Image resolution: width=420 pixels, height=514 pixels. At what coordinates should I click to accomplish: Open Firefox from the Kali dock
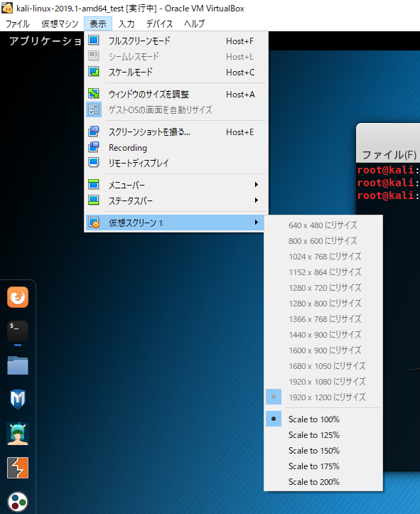[x=18, y=297]
